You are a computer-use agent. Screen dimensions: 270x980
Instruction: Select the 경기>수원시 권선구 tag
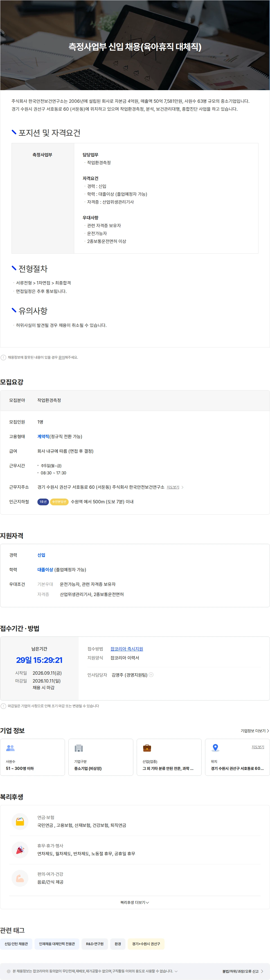[146, 943]
